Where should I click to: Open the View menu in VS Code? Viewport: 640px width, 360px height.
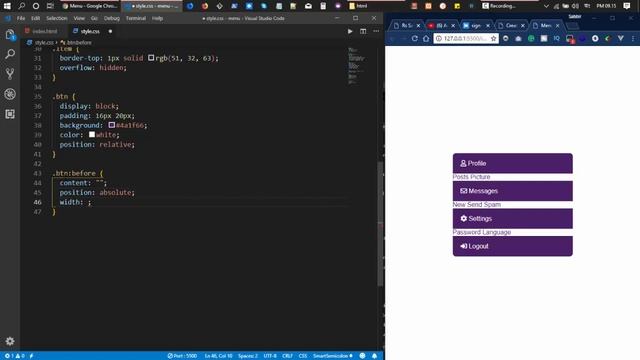[79, 18]
